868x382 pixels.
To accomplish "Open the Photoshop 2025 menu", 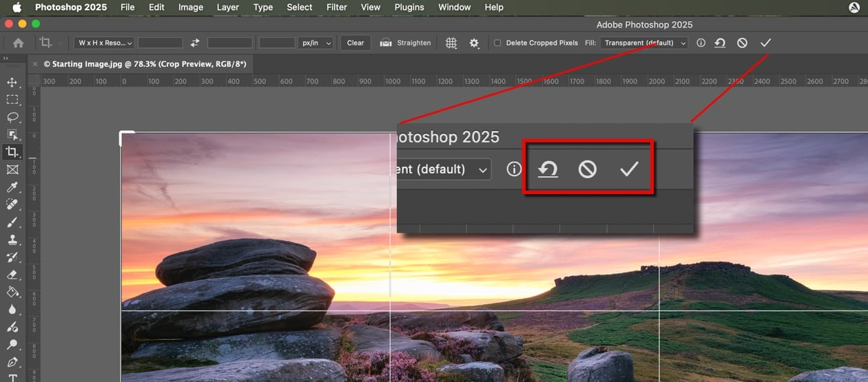I will [71, 8].
